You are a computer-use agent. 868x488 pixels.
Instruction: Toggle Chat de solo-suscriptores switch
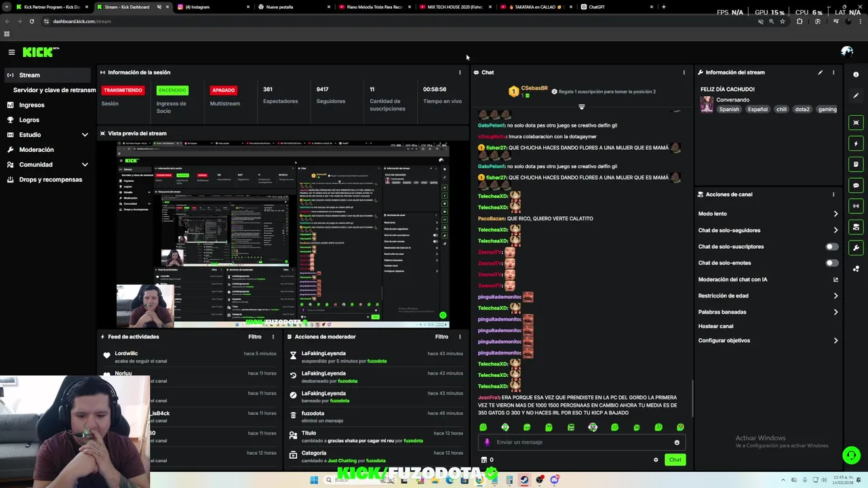[x=831, y=247]
